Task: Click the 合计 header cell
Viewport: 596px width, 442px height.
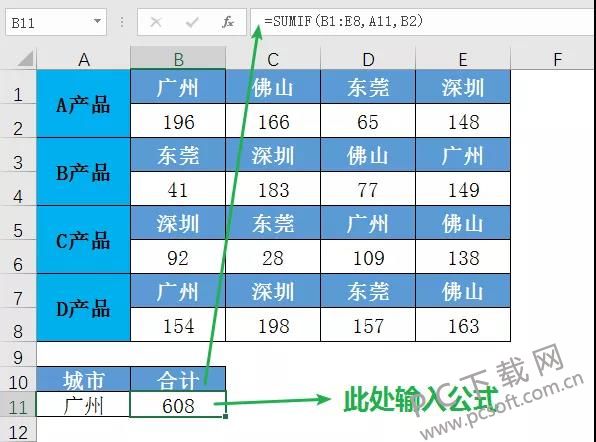Action: click(178, 379)
